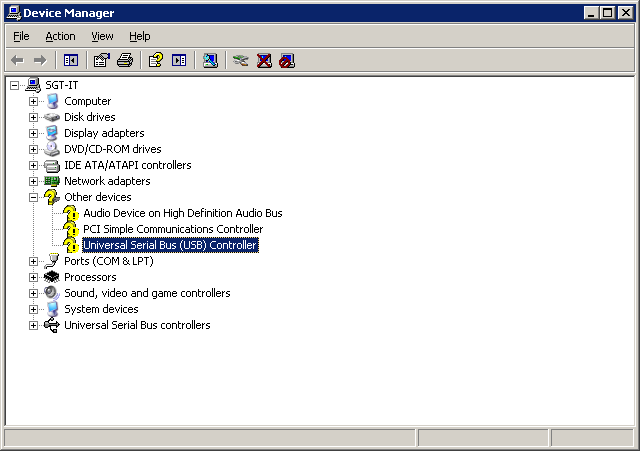This screenshot has width=640, height=451.
Task: Click the IDE ATA/ATAPI controllers icon
Action: (x=52, y=165)
